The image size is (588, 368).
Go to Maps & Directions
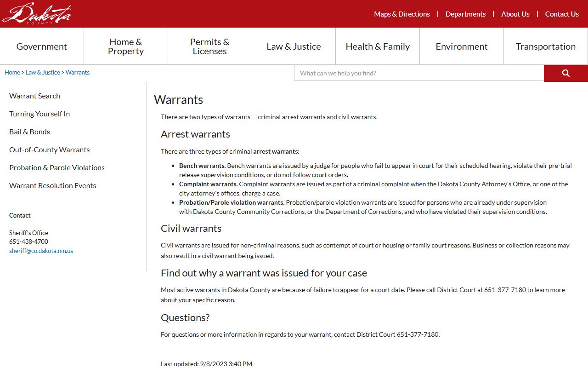coord(402,14)
